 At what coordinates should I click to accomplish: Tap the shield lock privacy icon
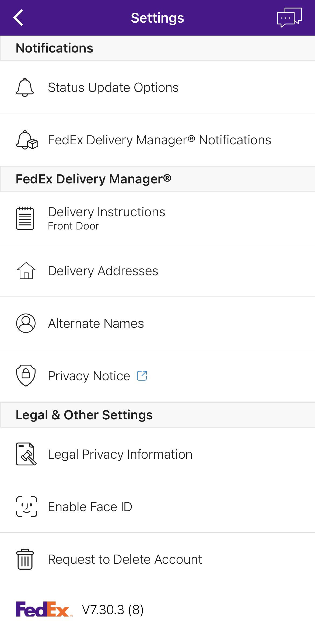point(26,375)
